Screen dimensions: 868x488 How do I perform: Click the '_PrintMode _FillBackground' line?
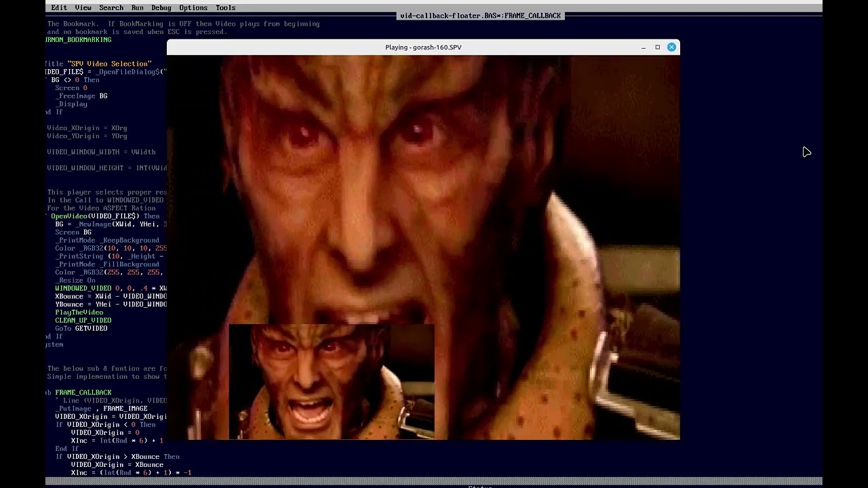tap(107, 264)
